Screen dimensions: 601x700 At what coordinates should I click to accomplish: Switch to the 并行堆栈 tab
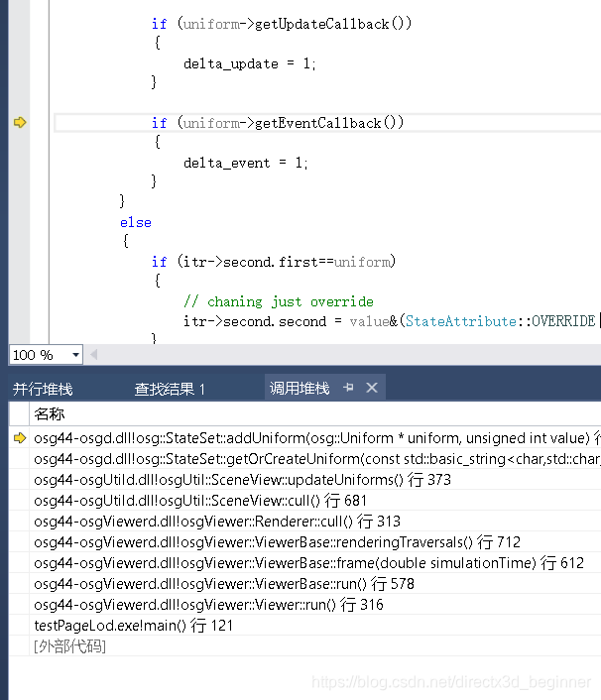[x=43, y=389]
